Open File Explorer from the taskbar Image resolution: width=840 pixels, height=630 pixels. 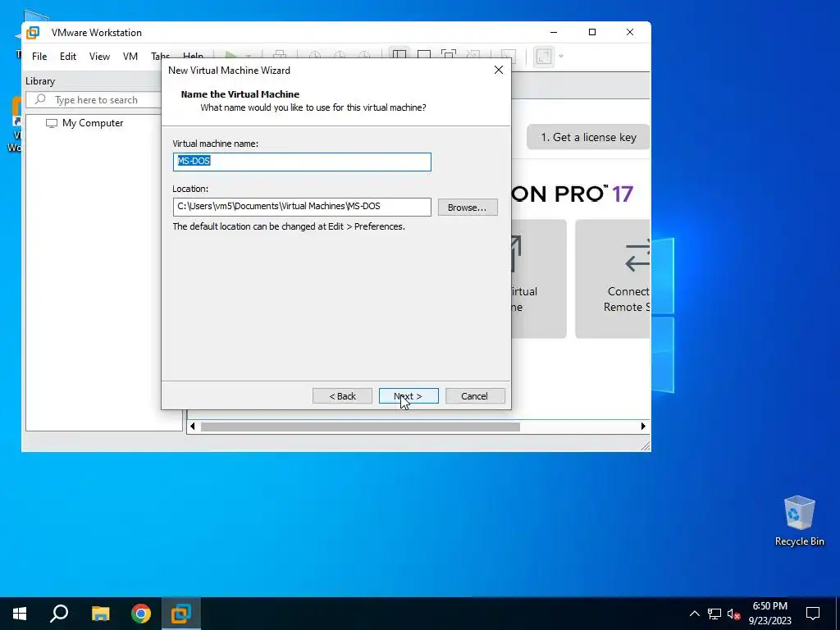(x=100, y=614)
